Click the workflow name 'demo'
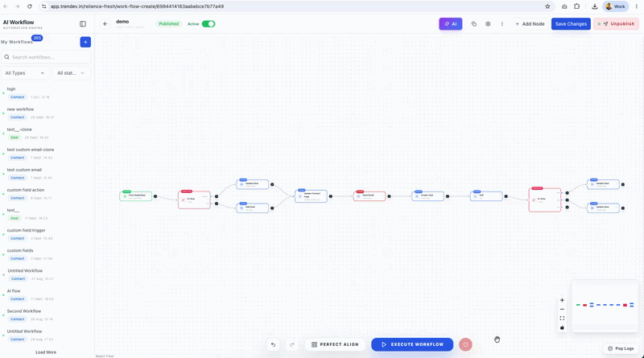Viewport: 644px width, 358px height. pos(122,22)
